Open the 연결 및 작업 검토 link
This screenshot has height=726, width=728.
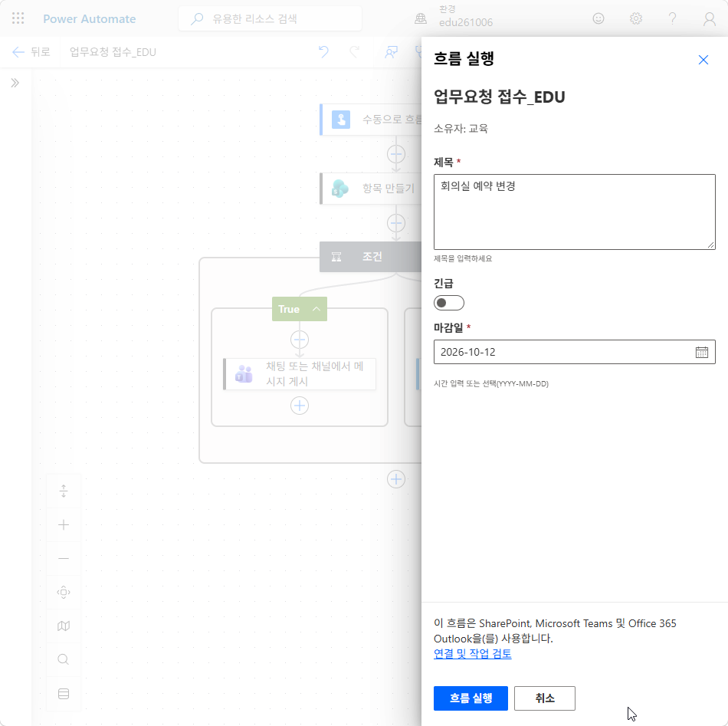coord(472,653)
